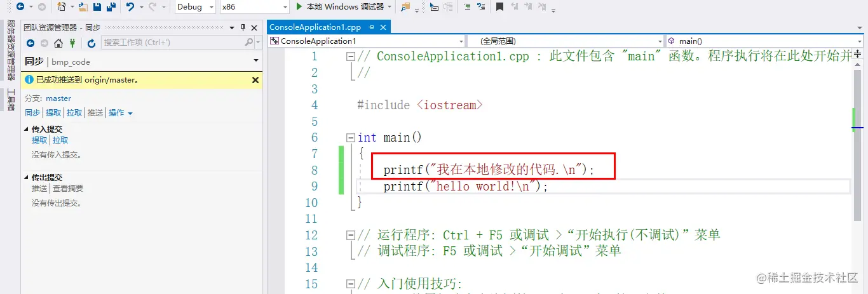Screen dimensions: 868x294
Task: Click the printf hello world line
Action: (x=465, y=187)
